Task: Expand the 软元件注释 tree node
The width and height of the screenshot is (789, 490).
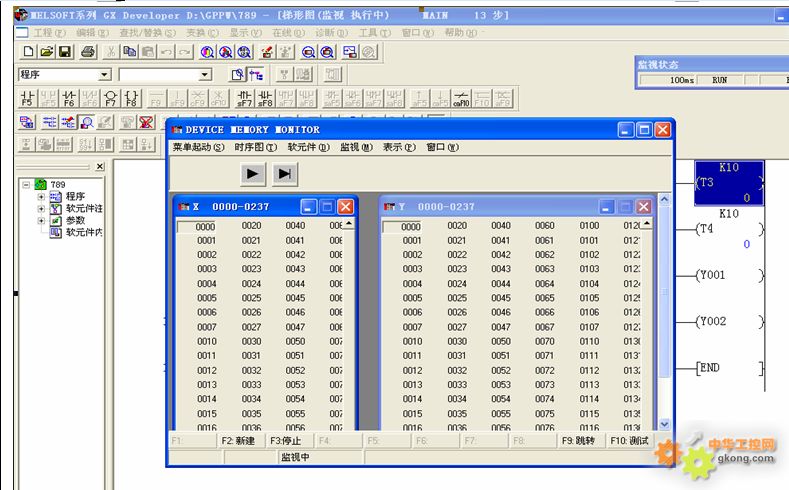Action: point(41,209)
